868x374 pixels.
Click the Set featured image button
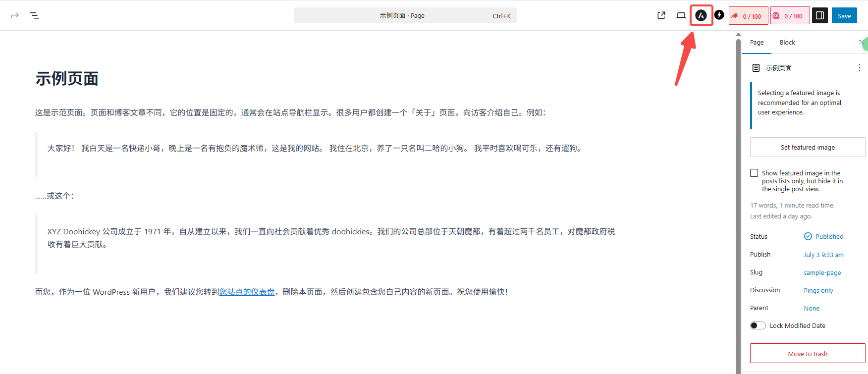808,147
